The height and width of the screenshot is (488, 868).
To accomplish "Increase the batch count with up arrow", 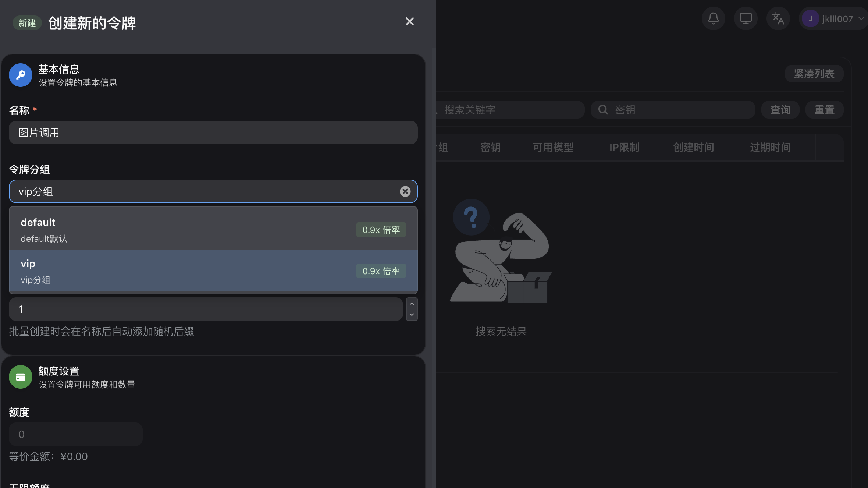I will (412, 304).
